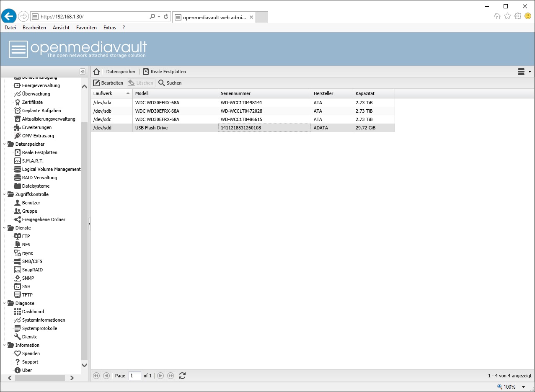Open the favorites star icon
The width and height of the screenshot is (535, 392).
[x=507, y=16]
